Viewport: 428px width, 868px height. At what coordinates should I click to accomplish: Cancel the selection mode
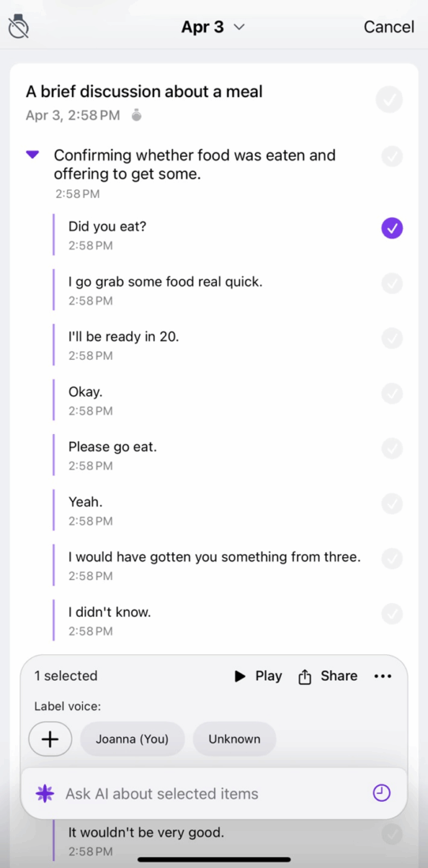click(389, 27)
